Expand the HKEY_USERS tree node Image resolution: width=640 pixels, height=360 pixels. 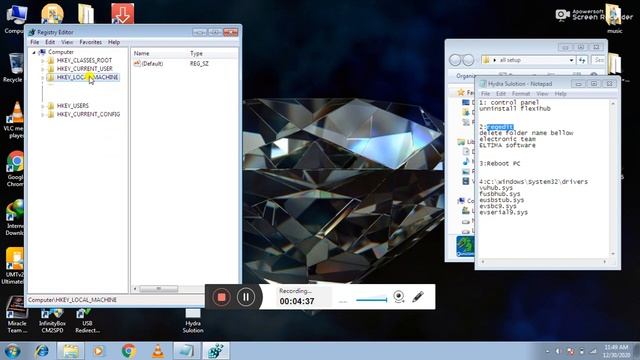[42, 106]
